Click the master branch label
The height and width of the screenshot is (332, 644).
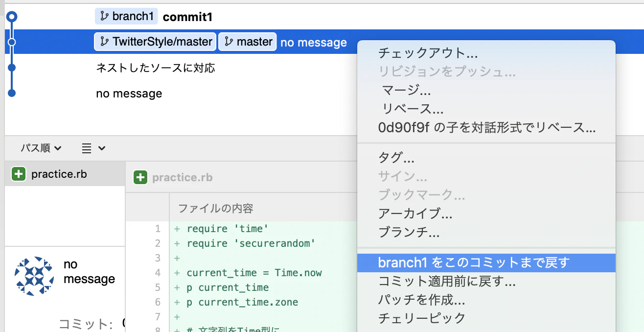click(248, 42)
